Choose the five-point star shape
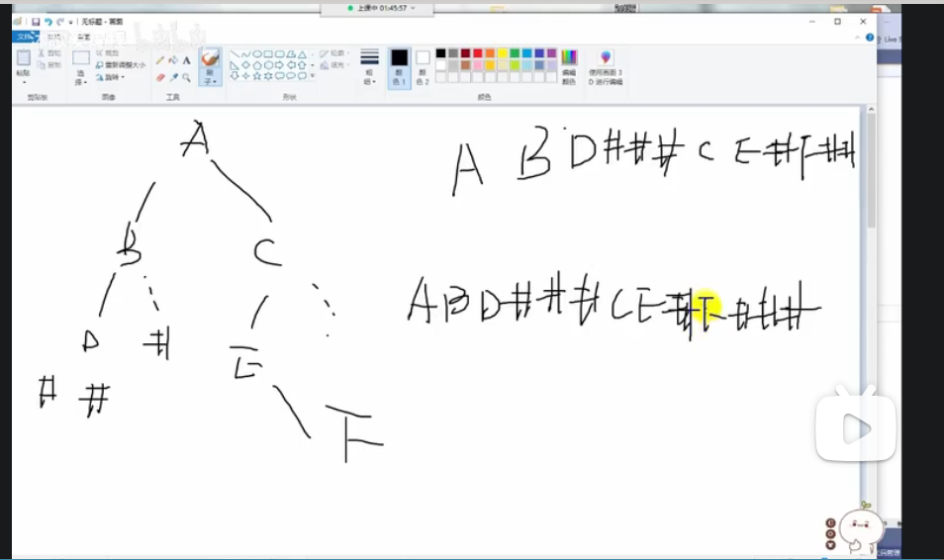This screenshot has height=560, width=944. click(257, 76)
